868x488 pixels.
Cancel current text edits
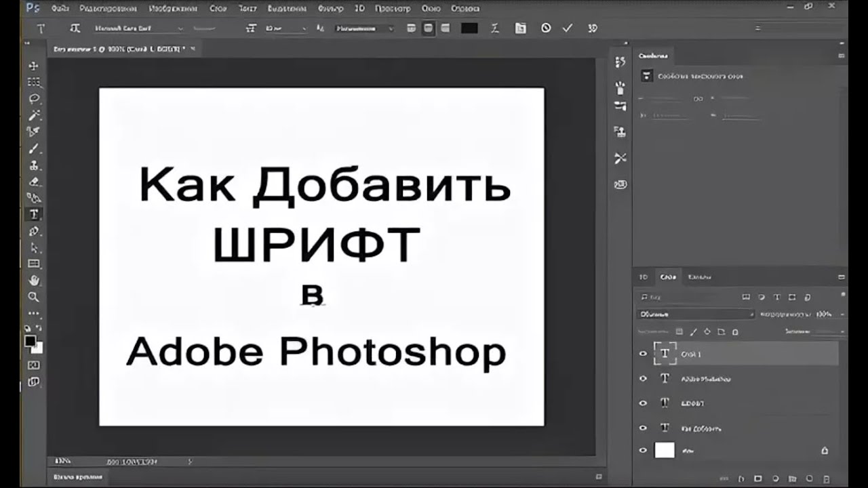click(x=546, y=28)
